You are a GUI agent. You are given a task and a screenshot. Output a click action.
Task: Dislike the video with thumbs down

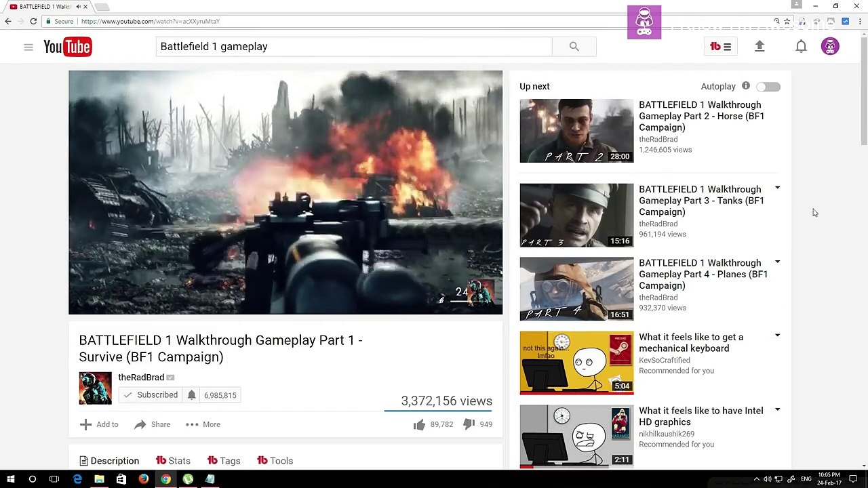(469, 424)
